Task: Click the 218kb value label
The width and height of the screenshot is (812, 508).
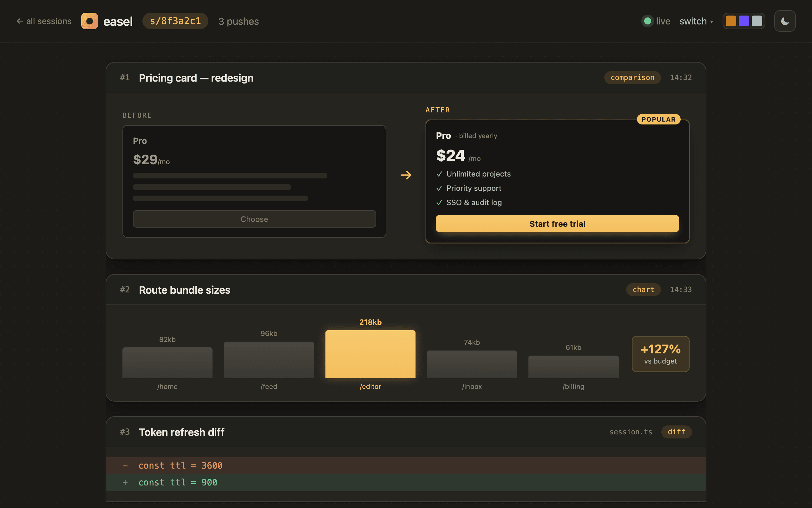Action: tap(370, 322)
